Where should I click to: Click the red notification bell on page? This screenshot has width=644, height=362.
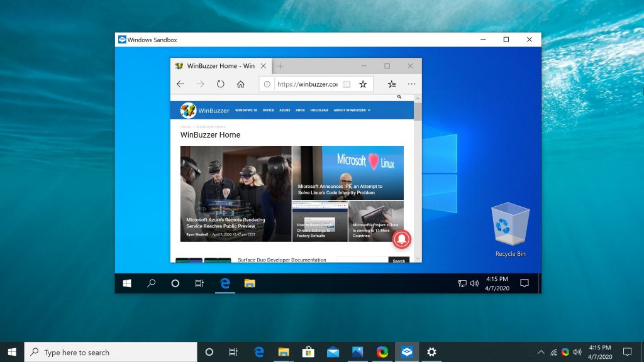[401, 239]
